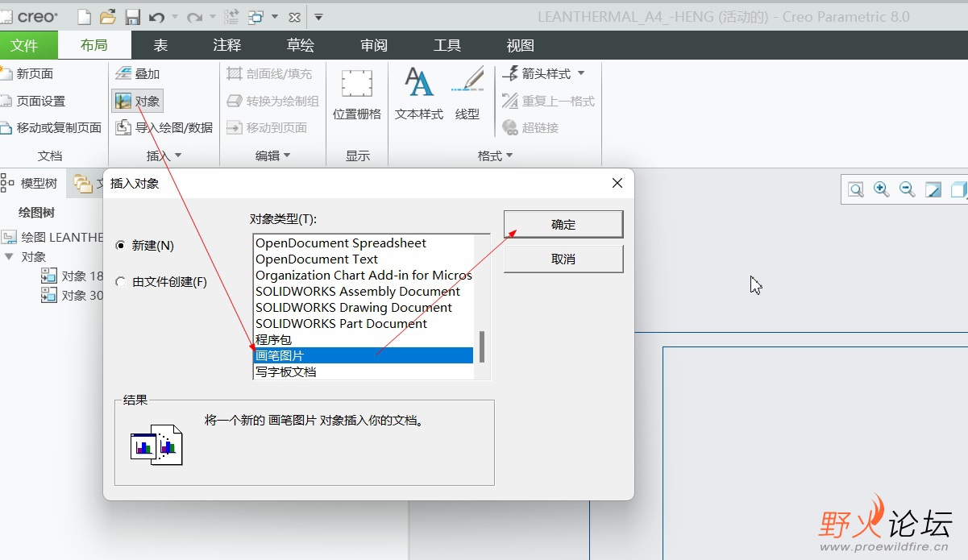Screen dimensions: 968x560
Task: Select SOLIDWORKS Assembly Document list entry
Action: pos(363,291)
